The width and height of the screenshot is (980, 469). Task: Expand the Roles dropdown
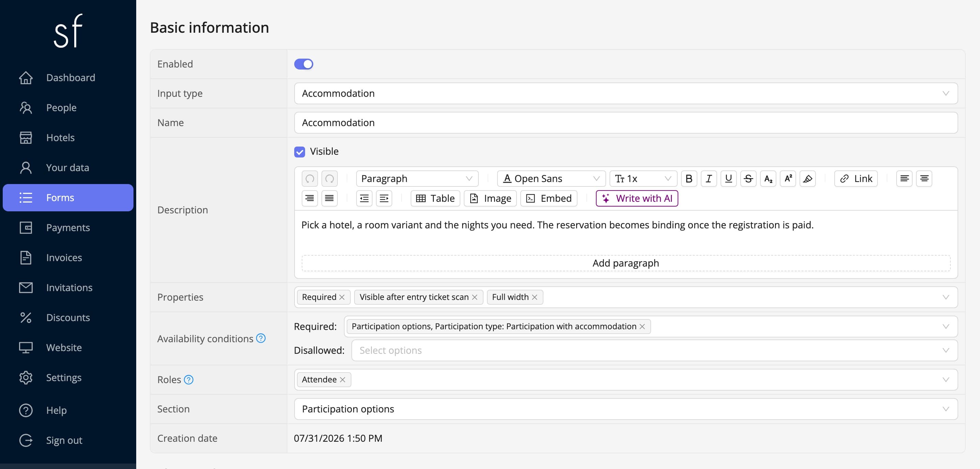tap(946, 380)
